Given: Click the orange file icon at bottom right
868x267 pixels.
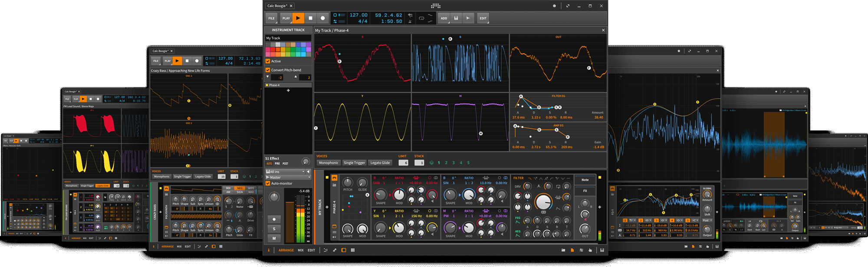Looking at the screenshot, I should (572, 250).
